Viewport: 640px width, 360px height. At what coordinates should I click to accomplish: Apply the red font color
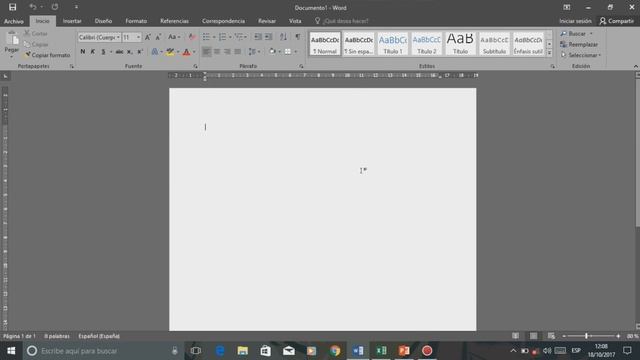pyautogui.click(x=187, y=52)
